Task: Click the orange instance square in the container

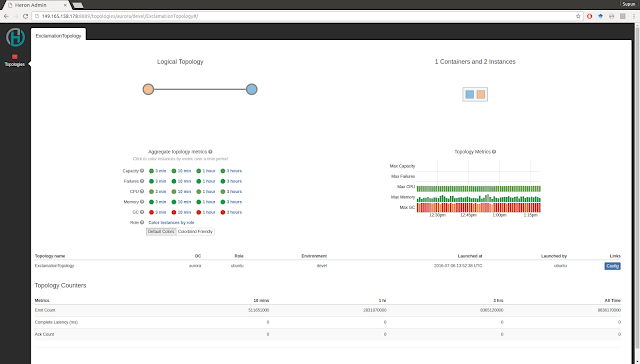Action: click(481, 94)
